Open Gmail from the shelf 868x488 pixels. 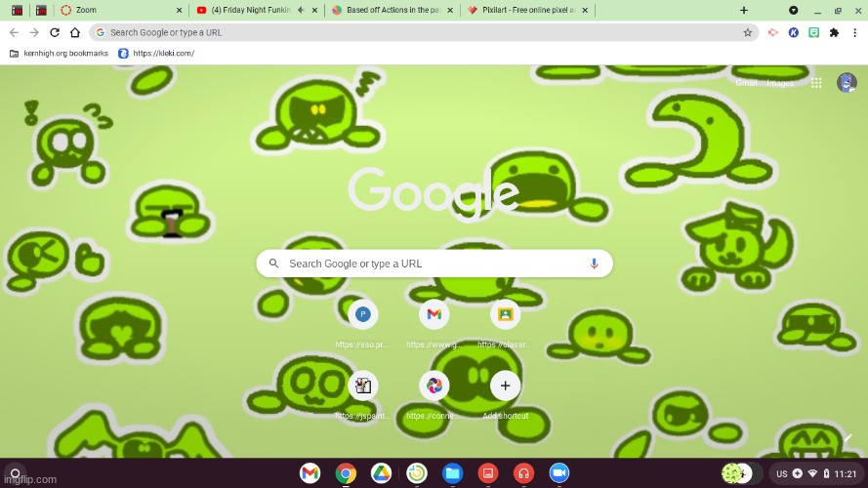[x=310, y=473]
